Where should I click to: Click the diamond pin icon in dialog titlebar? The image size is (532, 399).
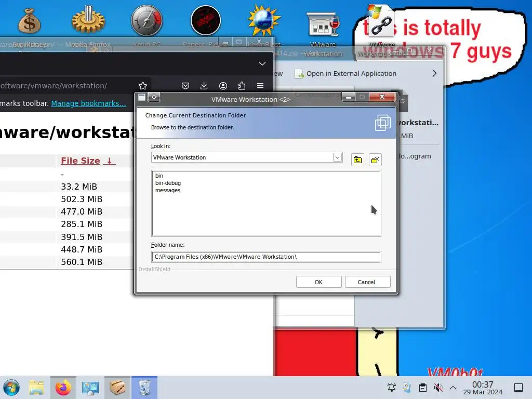154,97
